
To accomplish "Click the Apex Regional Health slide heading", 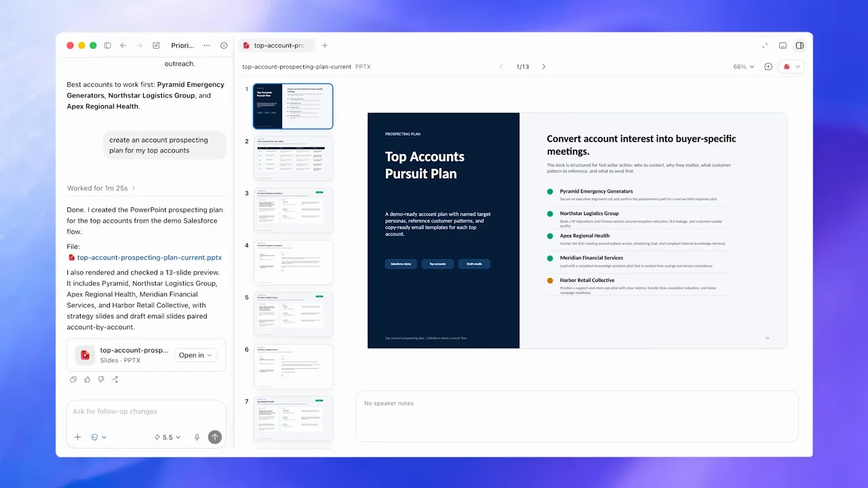I will pyautogui.click(x=585, y=236).
